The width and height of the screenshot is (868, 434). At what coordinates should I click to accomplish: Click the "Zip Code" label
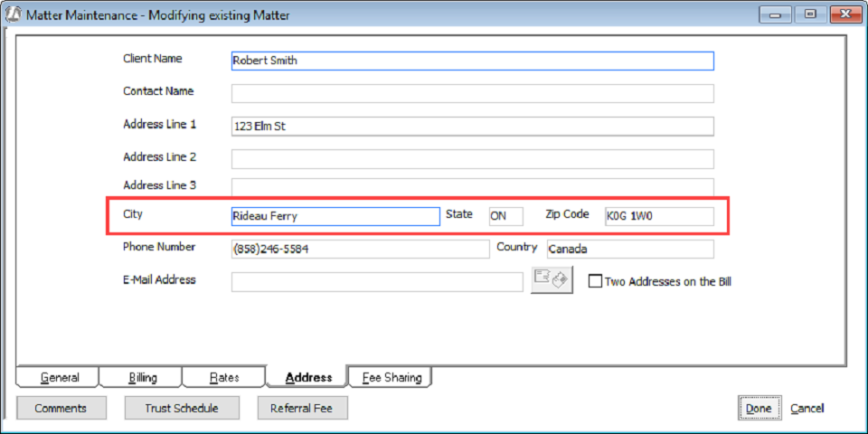coord(568,213)
